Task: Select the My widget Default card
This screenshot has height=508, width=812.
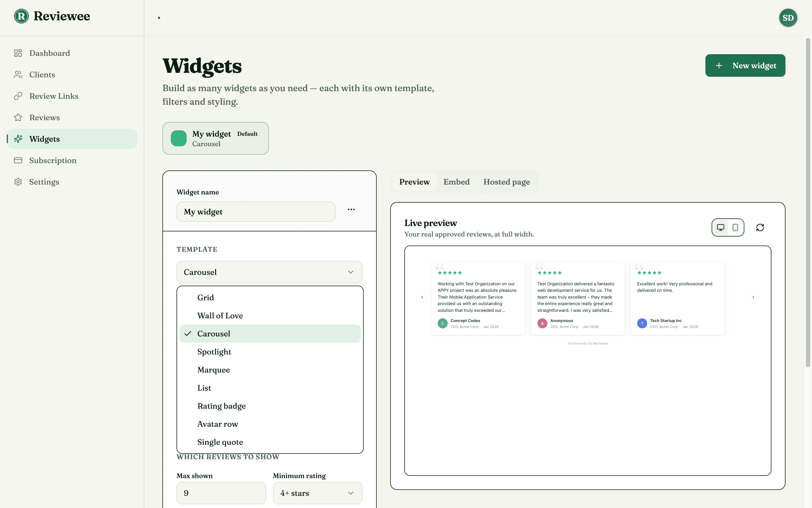Action: click(x=215, y=138)
